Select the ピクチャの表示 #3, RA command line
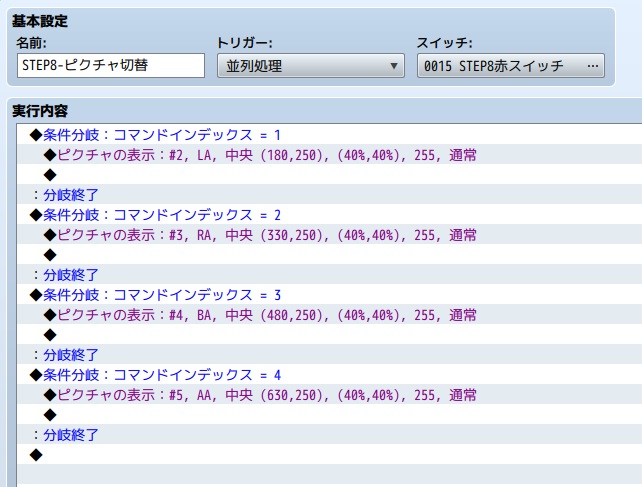Screen dimensions: 642x487 pyautogui.click(x=330, y=235)
